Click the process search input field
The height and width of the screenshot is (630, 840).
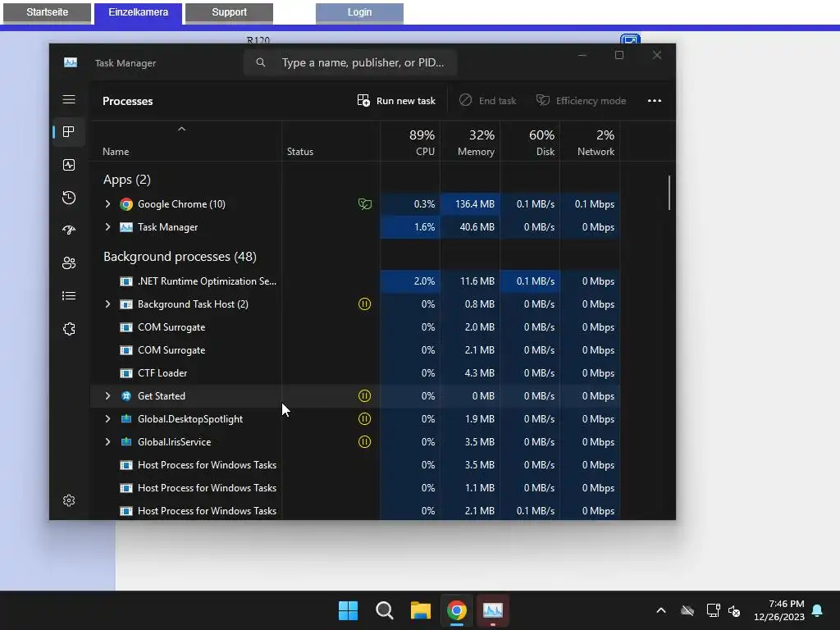(x=350, y=62)
